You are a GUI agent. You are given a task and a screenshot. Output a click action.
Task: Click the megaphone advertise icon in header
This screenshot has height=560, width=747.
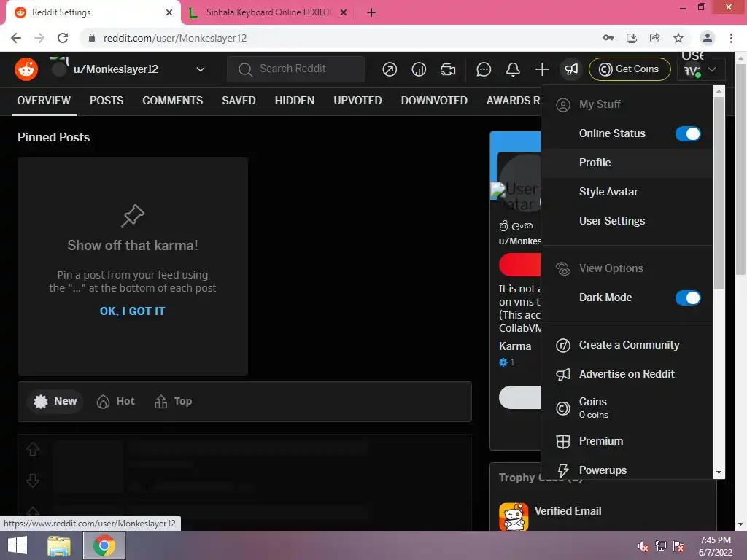pyautogui.click(x=571, y=69)
